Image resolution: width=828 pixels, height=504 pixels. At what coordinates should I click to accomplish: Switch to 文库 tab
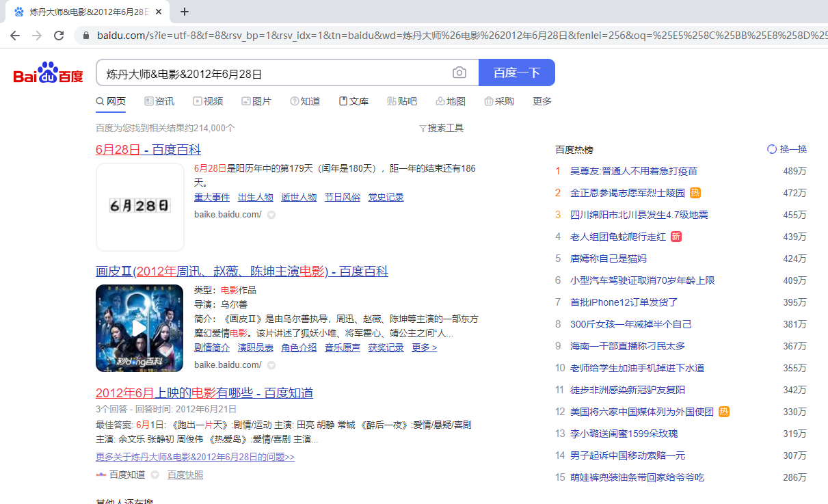coord(353,101)
